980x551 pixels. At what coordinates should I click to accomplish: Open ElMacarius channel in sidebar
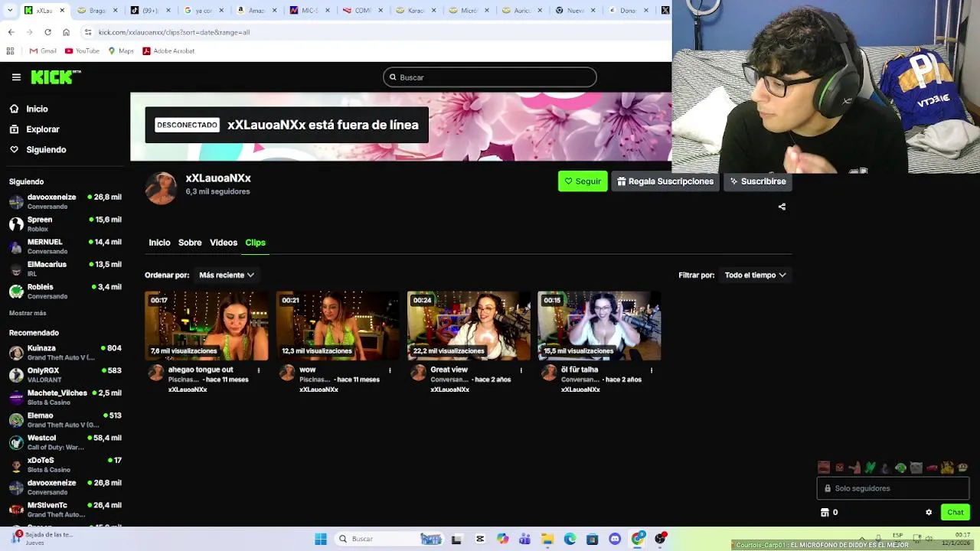coord(65,269)
